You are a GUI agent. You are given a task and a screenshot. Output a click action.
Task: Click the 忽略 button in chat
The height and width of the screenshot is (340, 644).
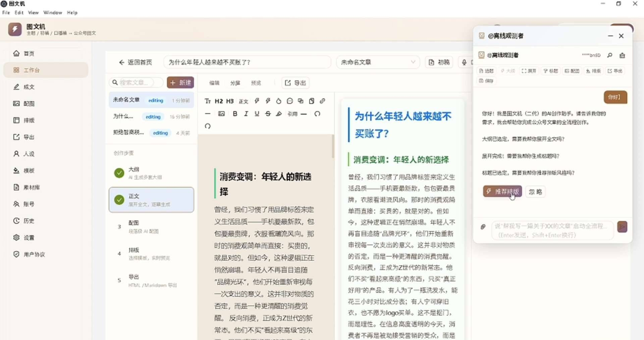535,192
